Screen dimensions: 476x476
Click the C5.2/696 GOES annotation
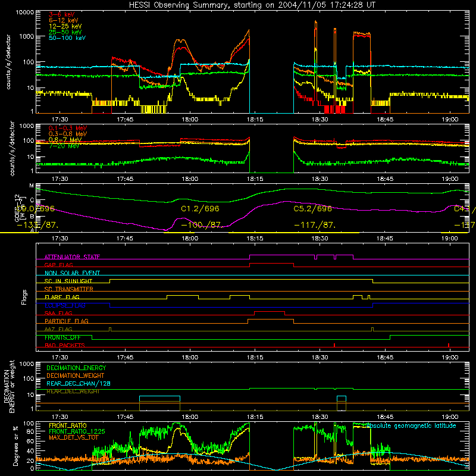[313, 209]
